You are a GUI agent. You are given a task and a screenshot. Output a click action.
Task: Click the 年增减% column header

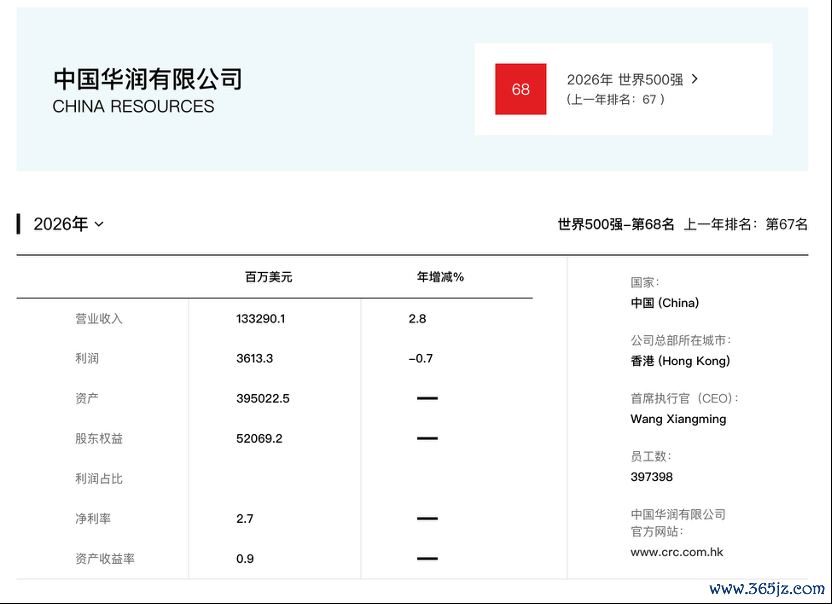(440, 277)
